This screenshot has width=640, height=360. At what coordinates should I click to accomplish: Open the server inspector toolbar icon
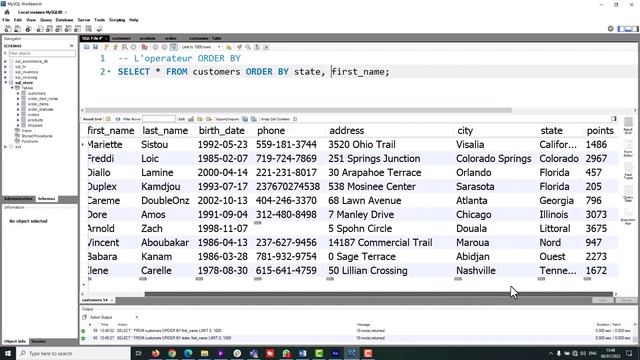point(28,29)
